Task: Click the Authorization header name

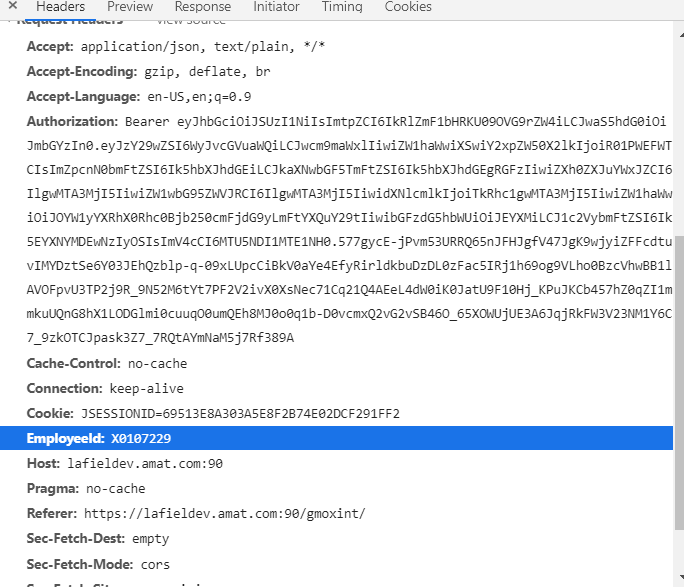Action: coord(72,121)
